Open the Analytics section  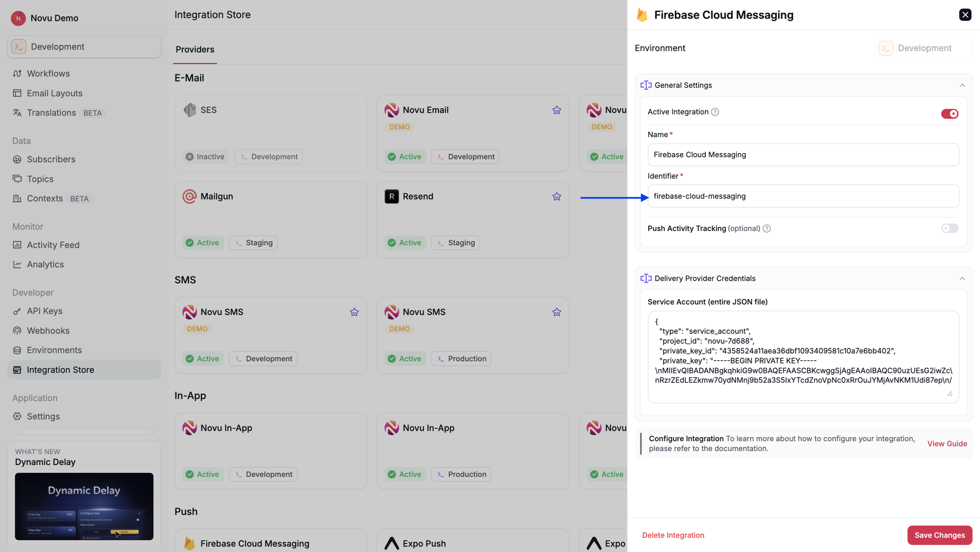[x=45, y=264]
